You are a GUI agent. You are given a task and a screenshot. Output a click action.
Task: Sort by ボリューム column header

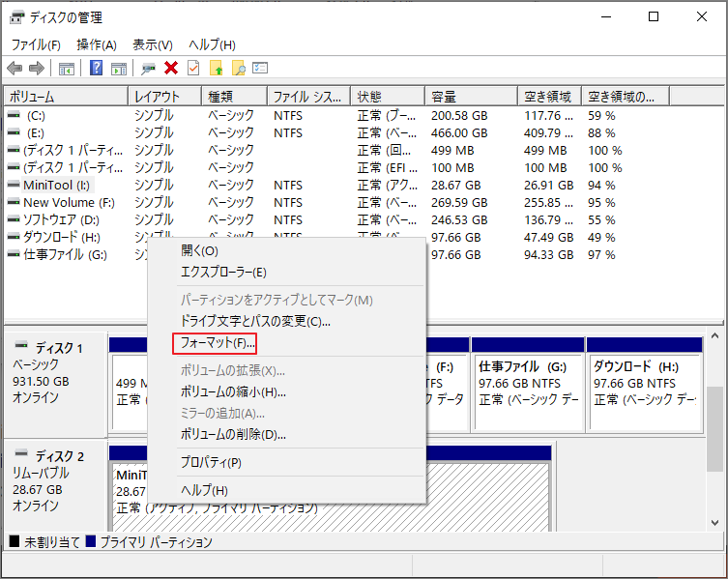pyautogui.click(x=66, y=97)
